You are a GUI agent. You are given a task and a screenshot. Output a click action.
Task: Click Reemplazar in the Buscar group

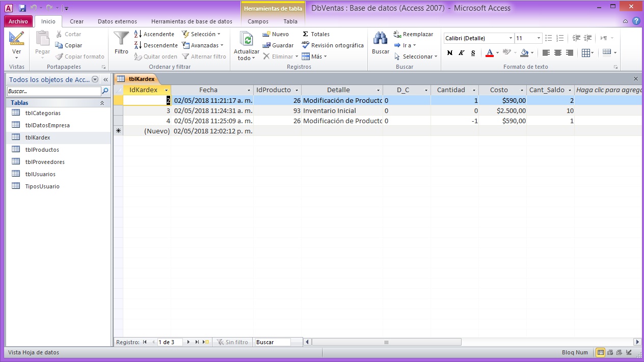[413, 34]
